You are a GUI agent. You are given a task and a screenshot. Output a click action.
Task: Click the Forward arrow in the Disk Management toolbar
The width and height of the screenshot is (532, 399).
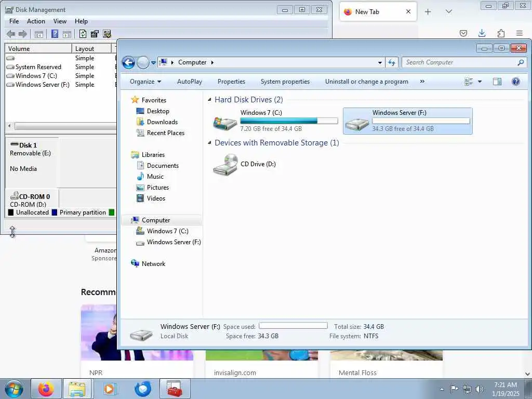23,34
